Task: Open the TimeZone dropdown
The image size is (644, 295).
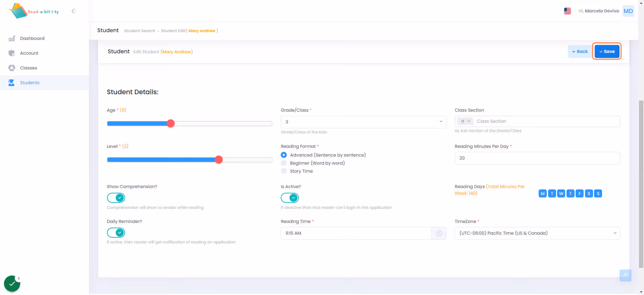Action: (537, 233)
